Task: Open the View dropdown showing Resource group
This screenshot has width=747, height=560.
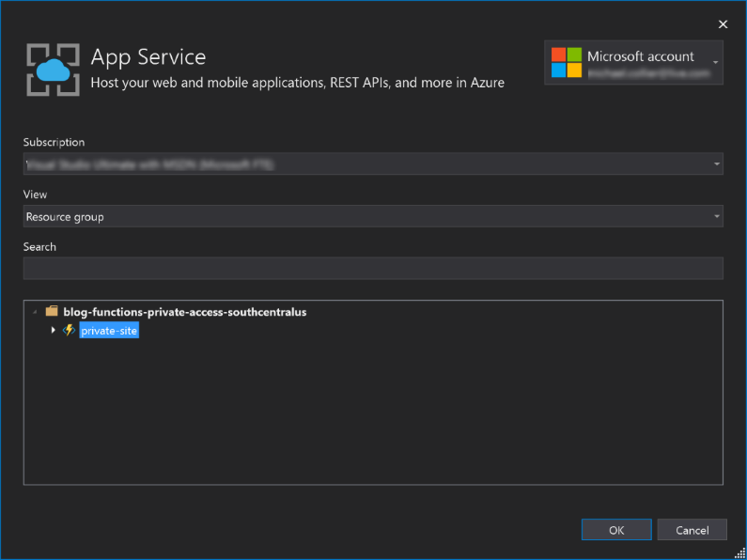Action: pyautogui.click(x=373, y=216)
